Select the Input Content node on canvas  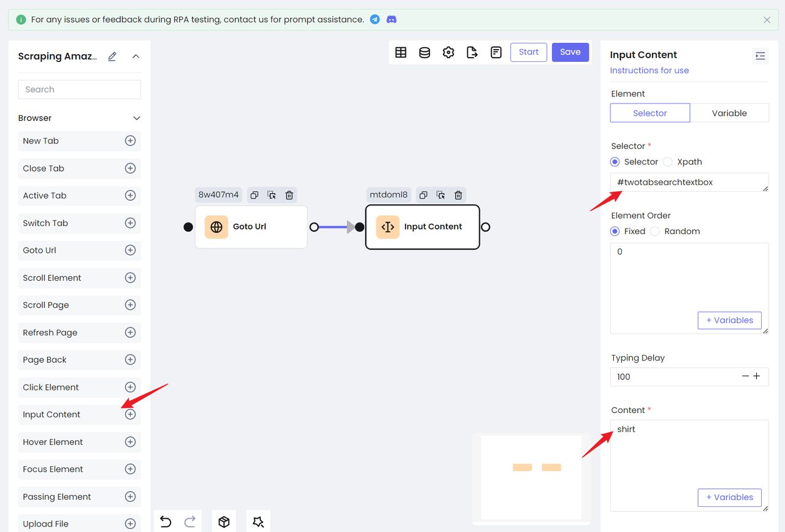pos(423,227)
